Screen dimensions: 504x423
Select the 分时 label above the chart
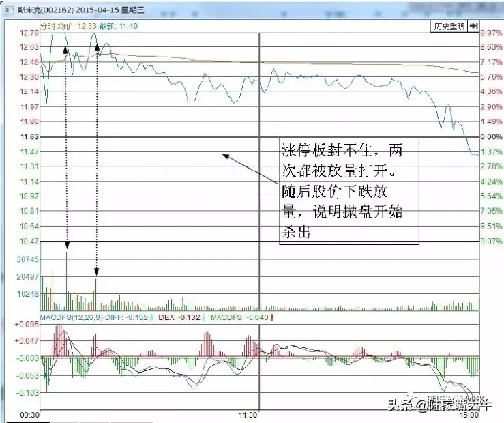click(48, 26)
